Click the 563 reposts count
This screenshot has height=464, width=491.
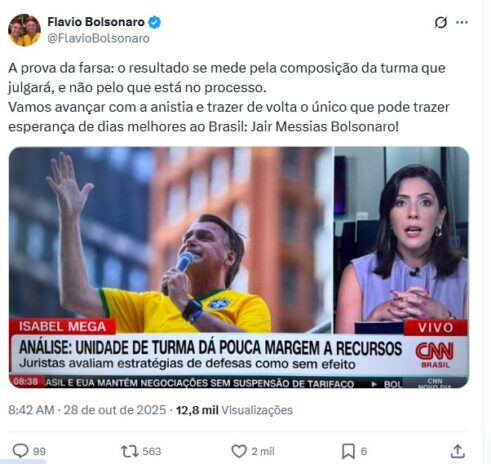152,451
